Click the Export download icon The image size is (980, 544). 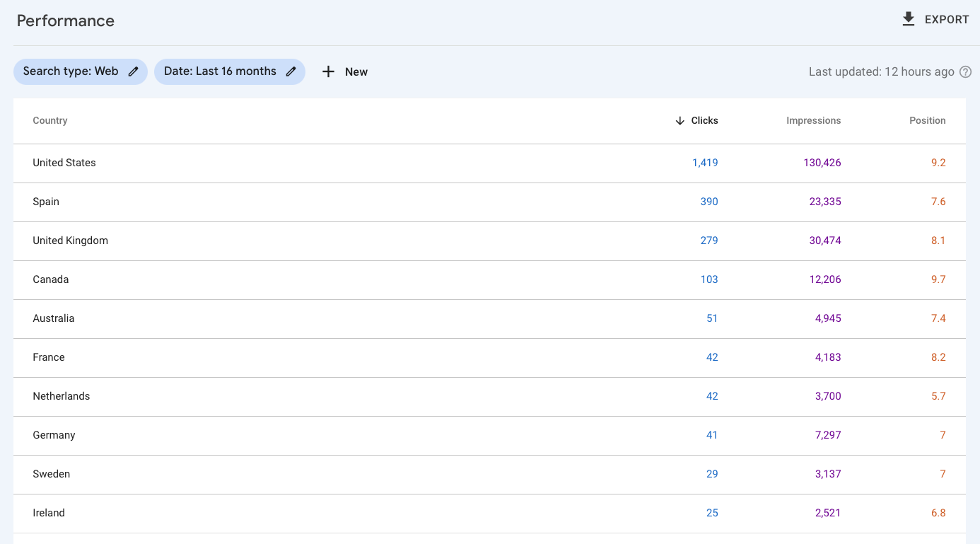pyautogui.click(x=908, y=20)
